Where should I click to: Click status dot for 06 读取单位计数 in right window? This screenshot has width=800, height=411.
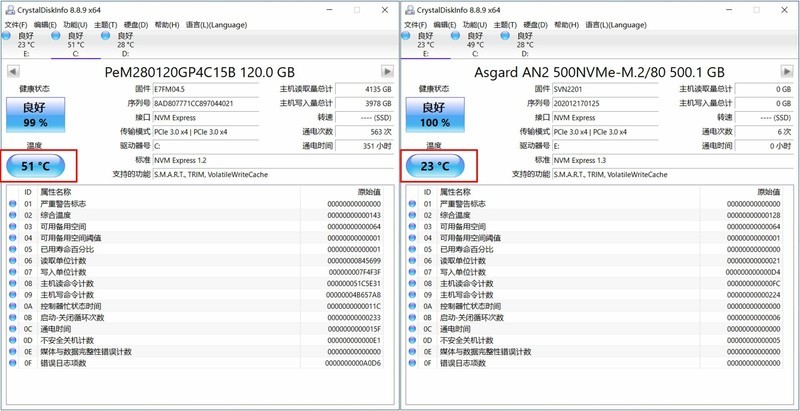(x=412, y=261)
